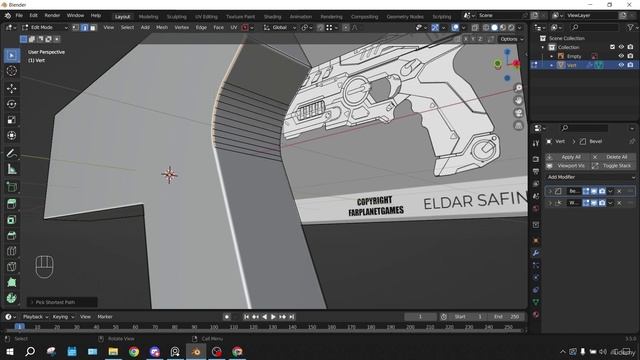Viewport: 640px width, 360px height.
Task: Choose the Rotate tool
Action: click(12, 104)
